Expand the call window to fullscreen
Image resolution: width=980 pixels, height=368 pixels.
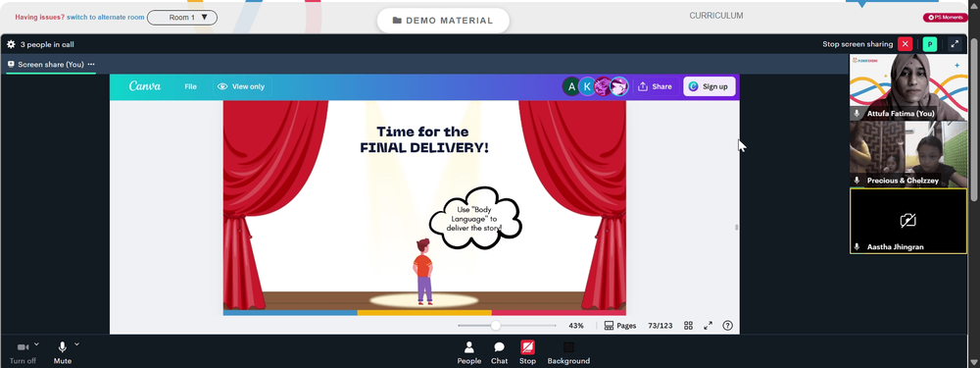point(955,44)
